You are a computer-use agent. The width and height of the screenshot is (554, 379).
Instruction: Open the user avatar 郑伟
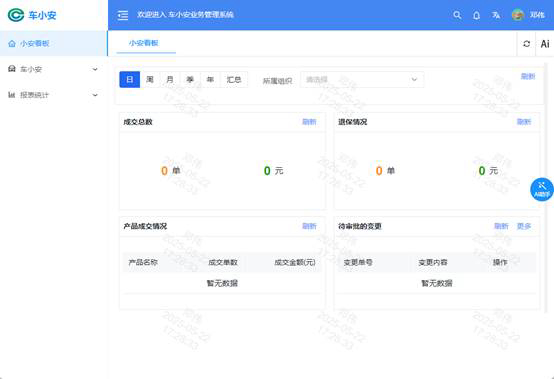[x=518, y=15]
